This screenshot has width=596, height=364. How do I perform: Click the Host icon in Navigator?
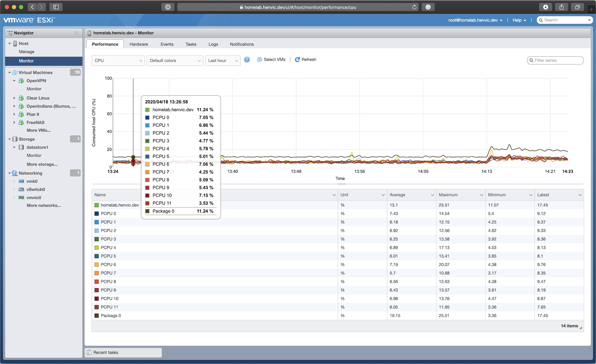(x=15, y=44)
